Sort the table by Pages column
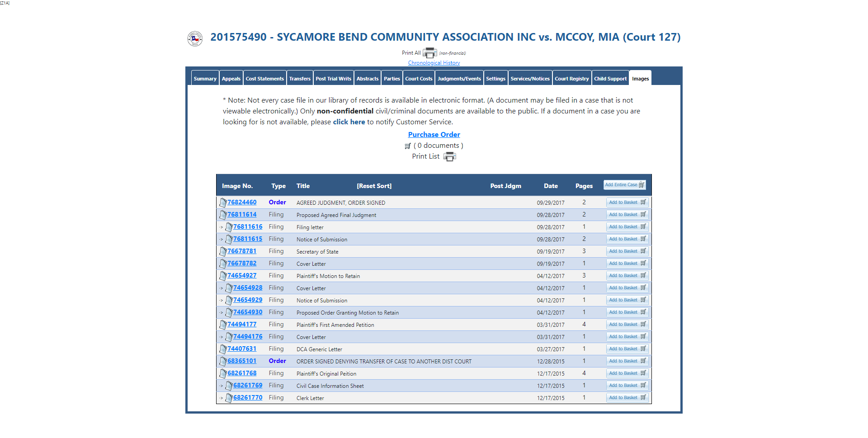 [584, 186]
